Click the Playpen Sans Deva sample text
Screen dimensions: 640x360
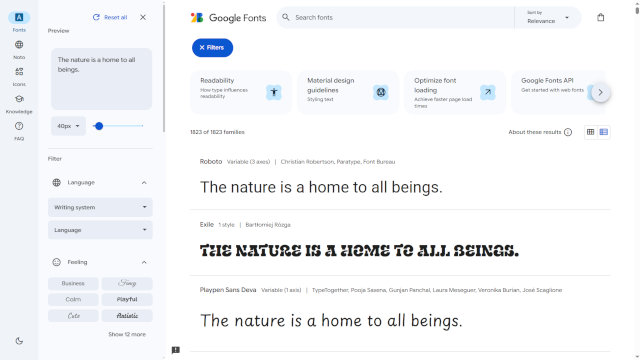pos(331,321)
